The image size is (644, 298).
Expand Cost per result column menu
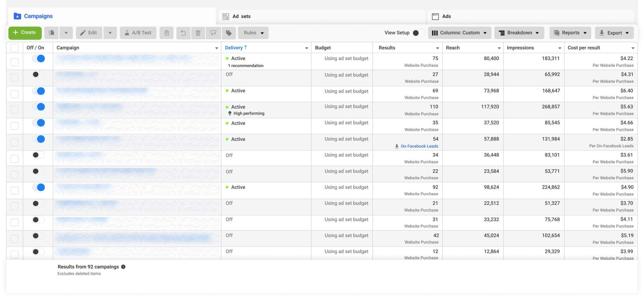tap(633, 48)
